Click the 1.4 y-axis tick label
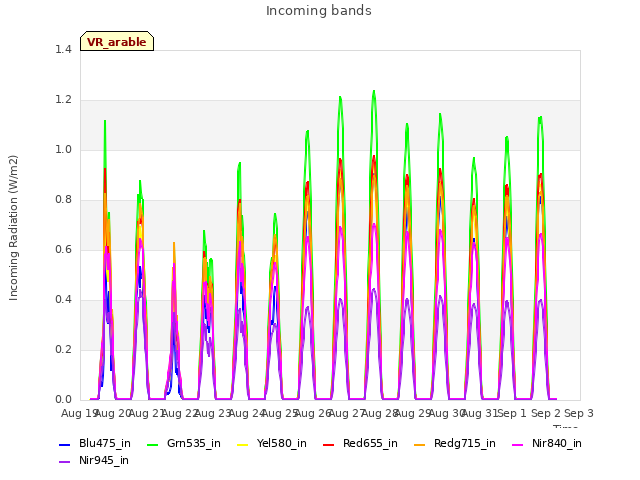 63,49
